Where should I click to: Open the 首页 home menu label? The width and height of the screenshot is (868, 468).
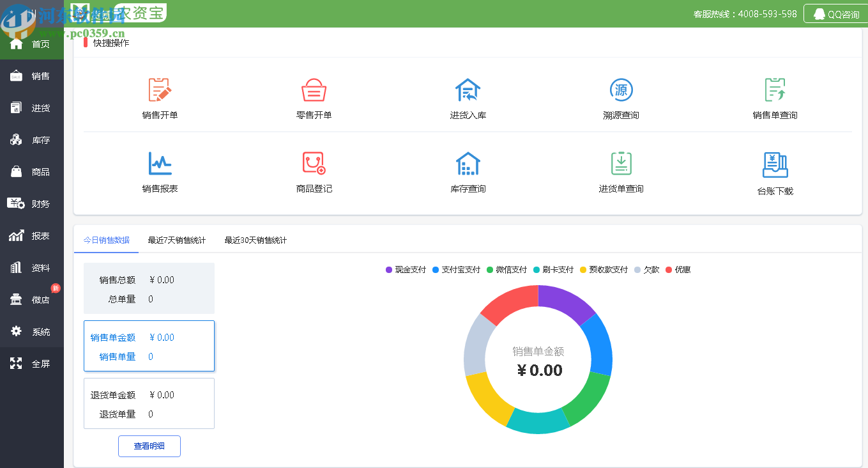[41, 44]
